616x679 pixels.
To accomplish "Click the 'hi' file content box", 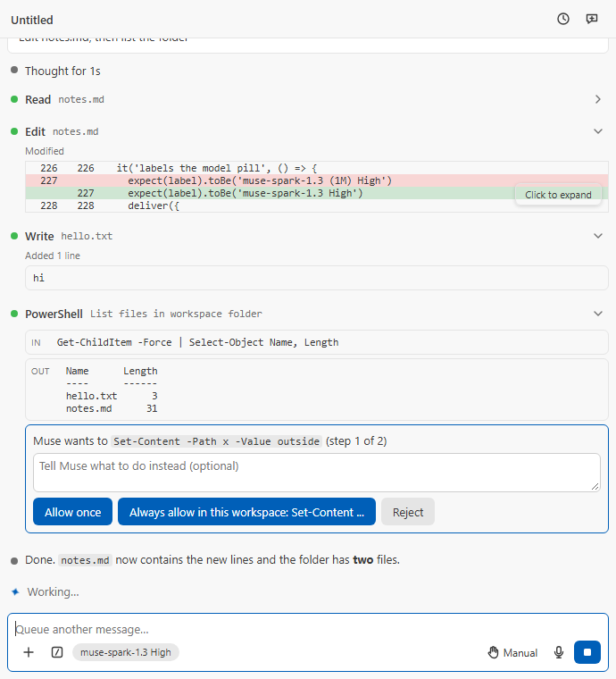I will (317, 278).
